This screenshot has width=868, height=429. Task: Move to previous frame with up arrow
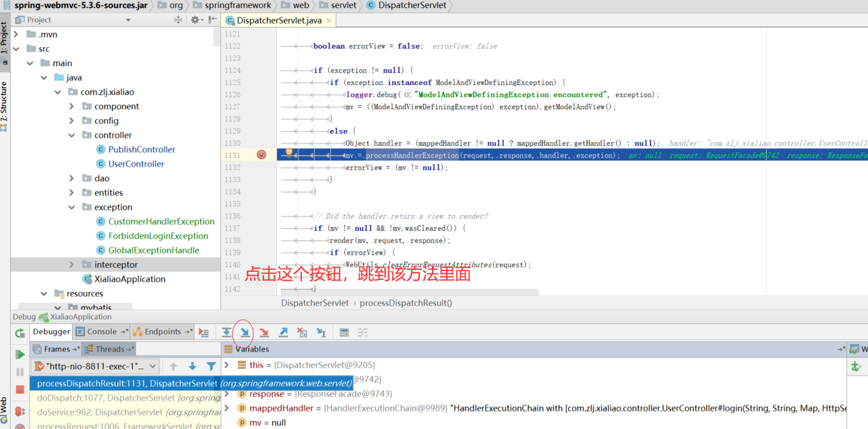click(173, 366)
